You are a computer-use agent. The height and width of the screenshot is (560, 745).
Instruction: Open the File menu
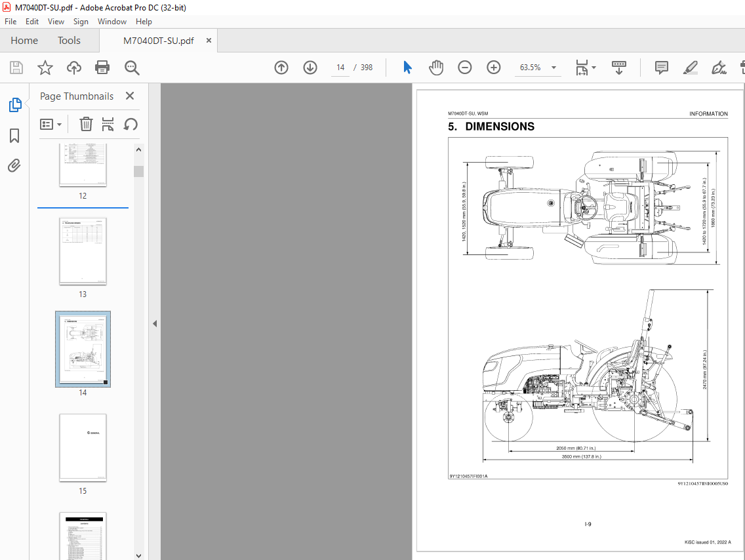pos(10,22)
